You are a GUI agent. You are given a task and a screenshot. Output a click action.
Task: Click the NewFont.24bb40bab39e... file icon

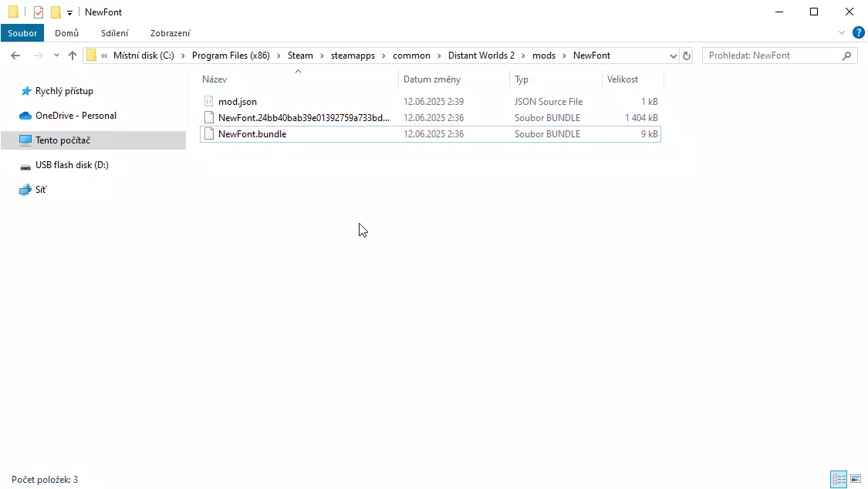208,118
